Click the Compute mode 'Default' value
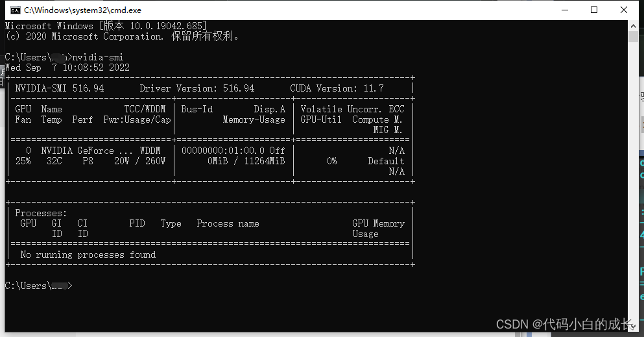 click(386, 160)
